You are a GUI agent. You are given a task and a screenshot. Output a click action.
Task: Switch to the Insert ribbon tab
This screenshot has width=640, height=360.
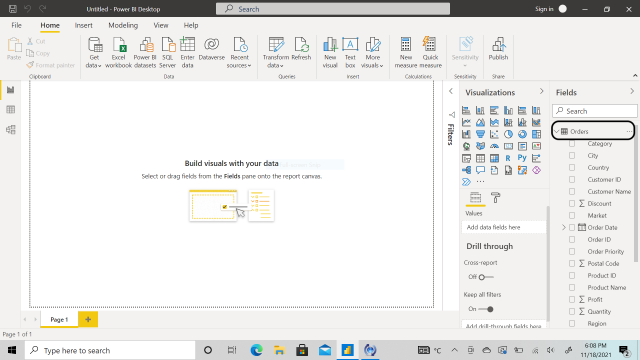coord(84,25)
